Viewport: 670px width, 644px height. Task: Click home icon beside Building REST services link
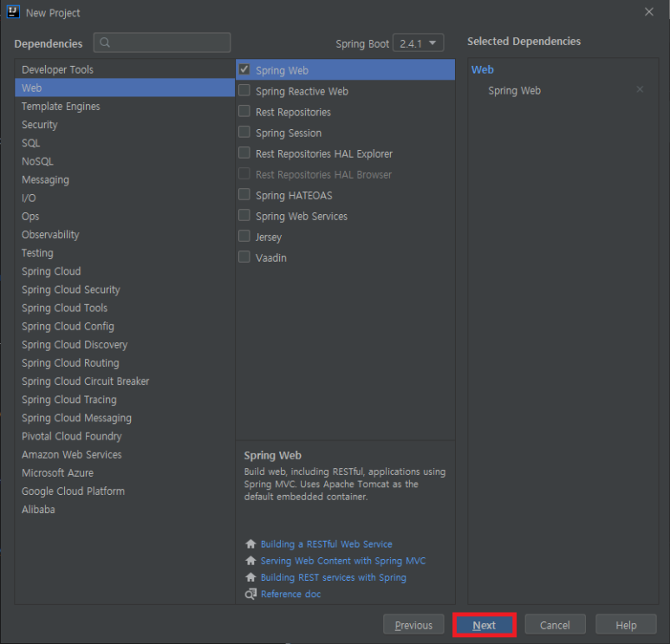250,577
